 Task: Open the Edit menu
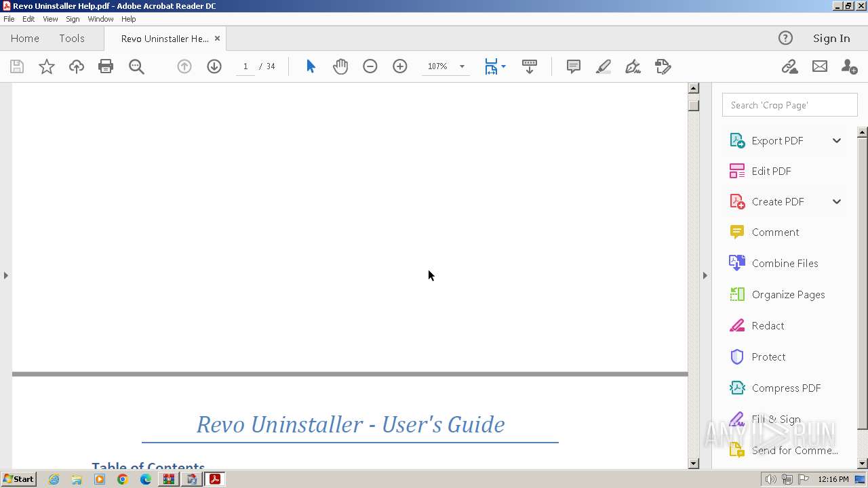coord(28,19)
